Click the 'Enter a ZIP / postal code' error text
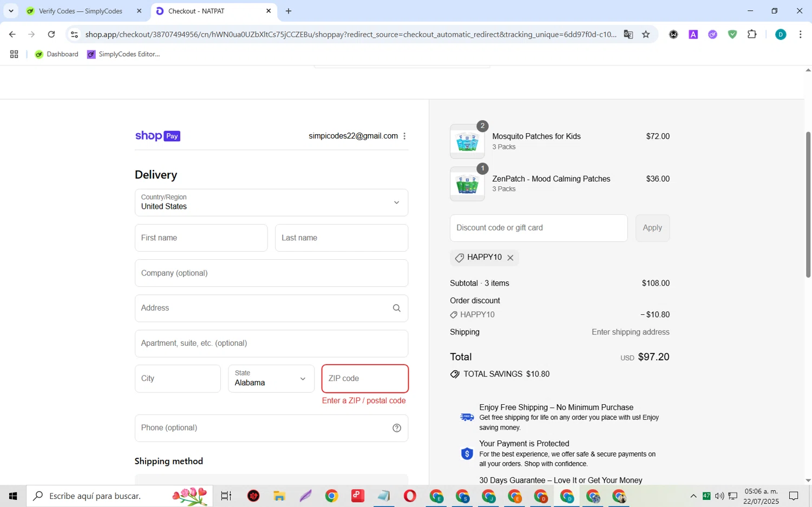This screenshot has width=812, height=507. coord(364,401)
